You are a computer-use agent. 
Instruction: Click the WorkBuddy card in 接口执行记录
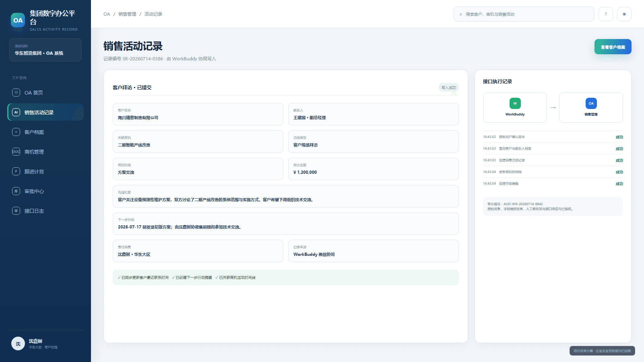click(515, 107)
